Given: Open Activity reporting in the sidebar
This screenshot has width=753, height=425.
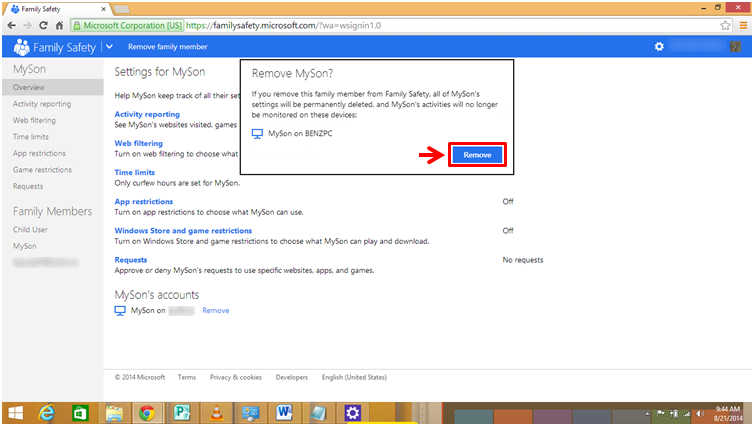Looking at the screenshot, I should click(x=42, y=104).
